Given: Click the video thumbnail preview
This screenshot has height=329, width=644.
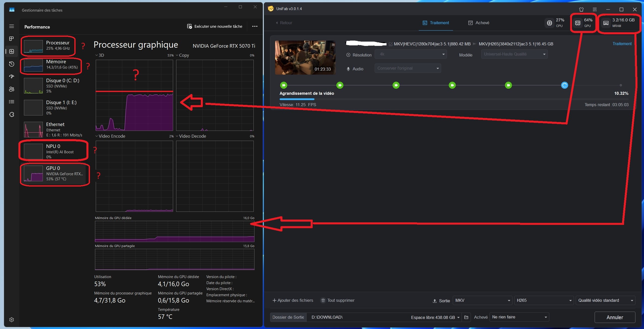Looking at the screenshot, I should tap(305, 57).
